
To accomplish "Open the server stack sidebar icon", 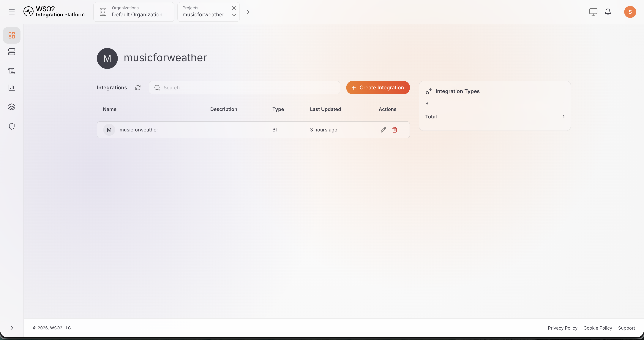I will pos(12,52).
